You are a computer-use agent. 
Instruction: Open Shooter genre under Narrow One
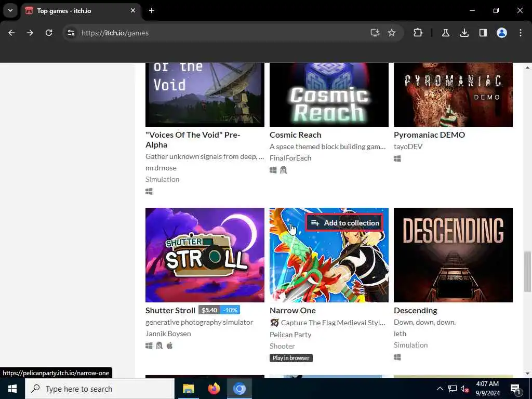point(282,346)
